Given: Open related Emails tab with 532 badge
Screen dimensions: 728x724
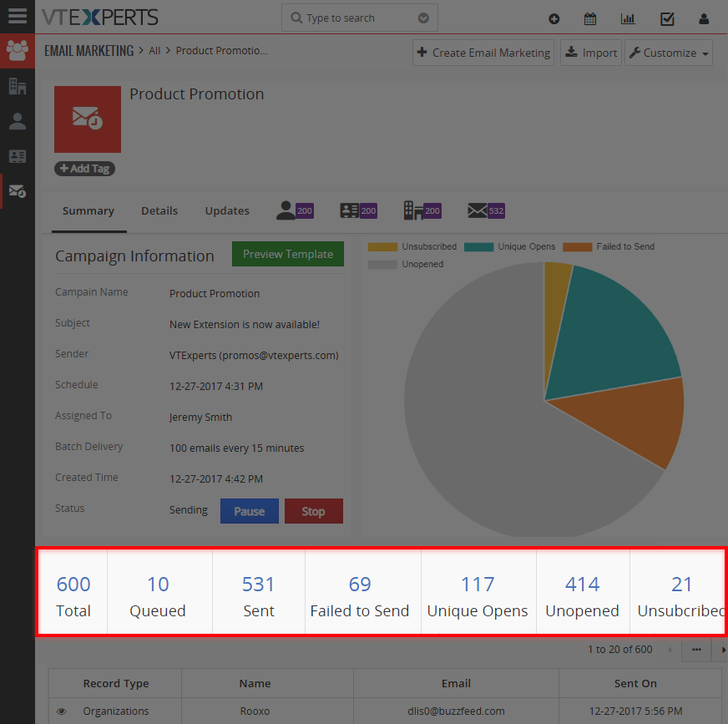Looking at the screenshot, I should click(486, 210).
